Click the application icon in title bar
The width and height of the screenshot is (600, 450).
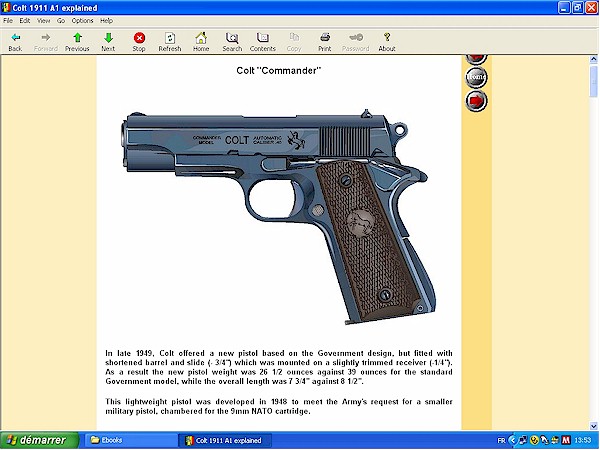pyautogui.click(x=6, y=7)
